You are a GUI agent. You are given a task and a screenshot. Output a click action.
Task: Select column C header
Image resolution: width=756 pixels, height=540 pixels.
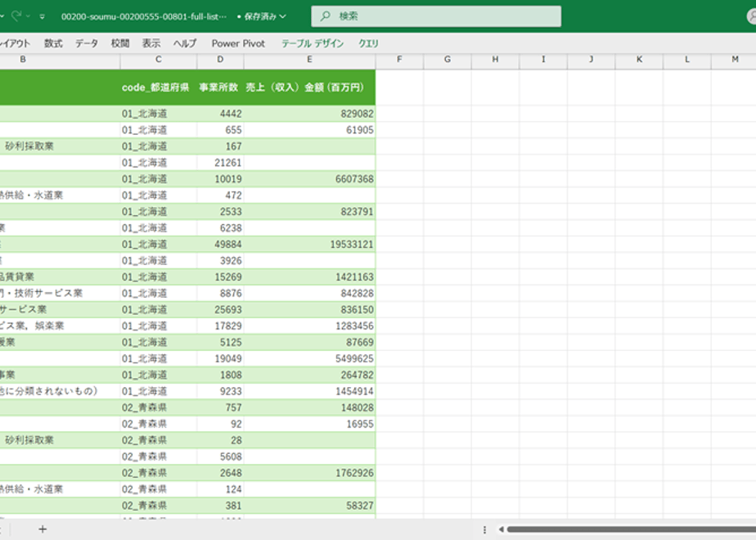click(x=159, y=59)
